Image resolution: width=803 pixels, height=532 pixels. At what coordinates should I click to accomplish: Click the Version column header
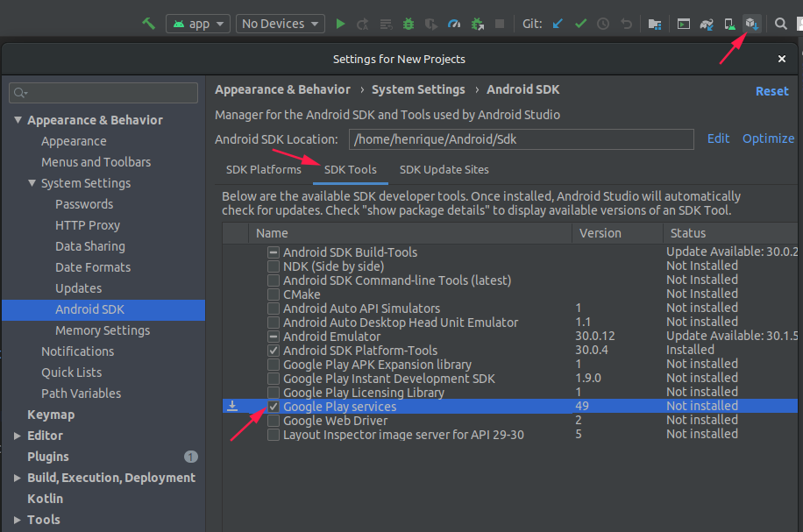pos(618,233)
